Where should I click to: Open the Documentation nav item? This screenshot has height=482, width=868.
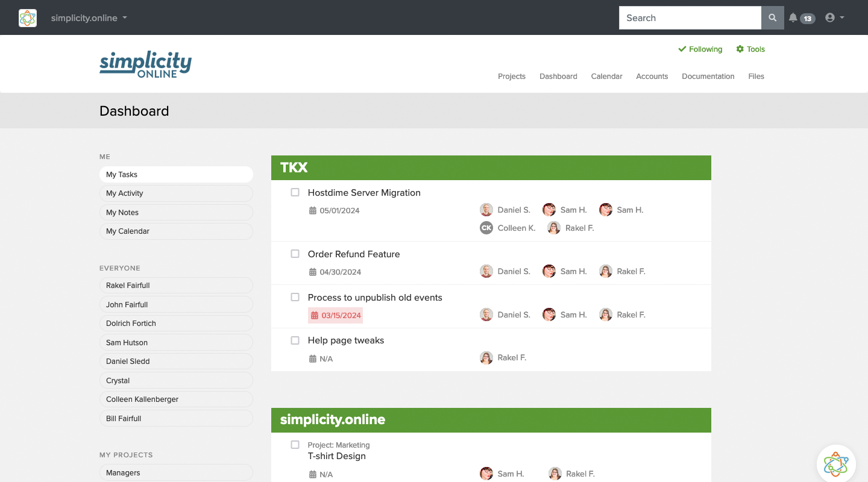(x=708, y=77)
